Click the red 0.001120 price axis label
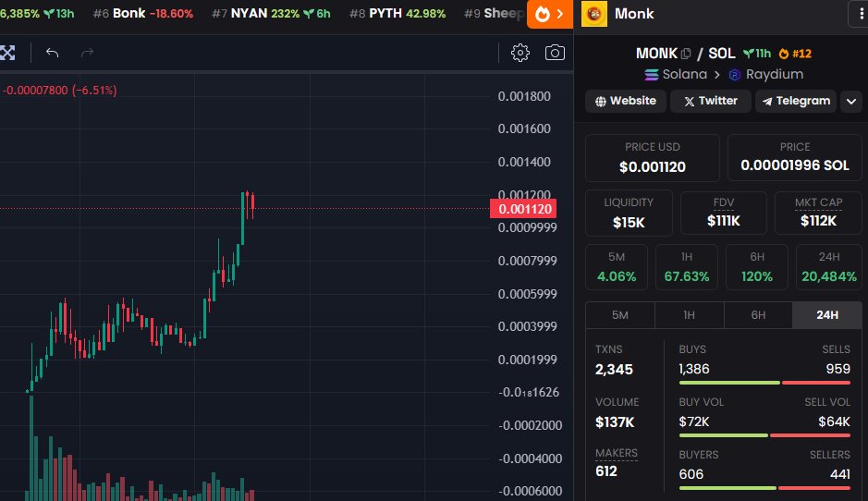The height and width of the screenshot is (501, 868). coord(524,209)
